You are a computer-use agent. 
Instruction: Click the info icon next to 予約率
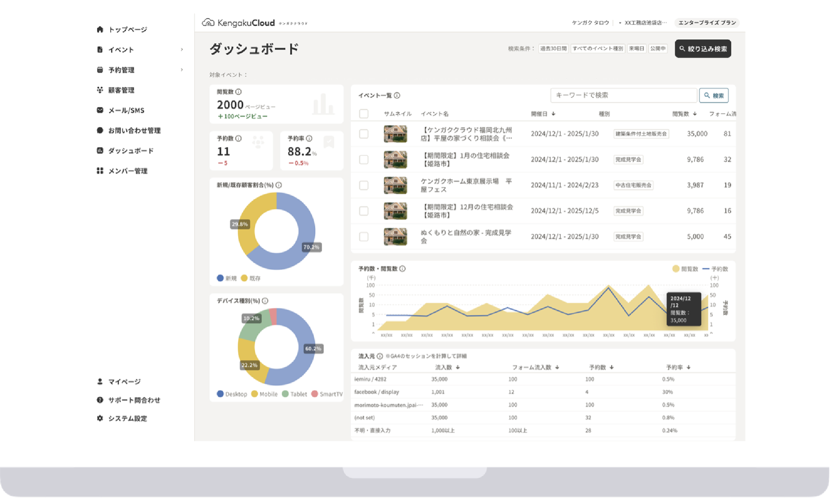click(309, 138)
